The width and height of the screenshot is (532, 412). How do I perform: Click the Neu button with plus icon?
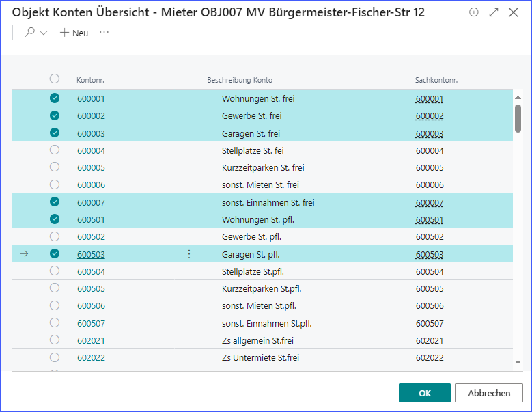pos(74,33)
